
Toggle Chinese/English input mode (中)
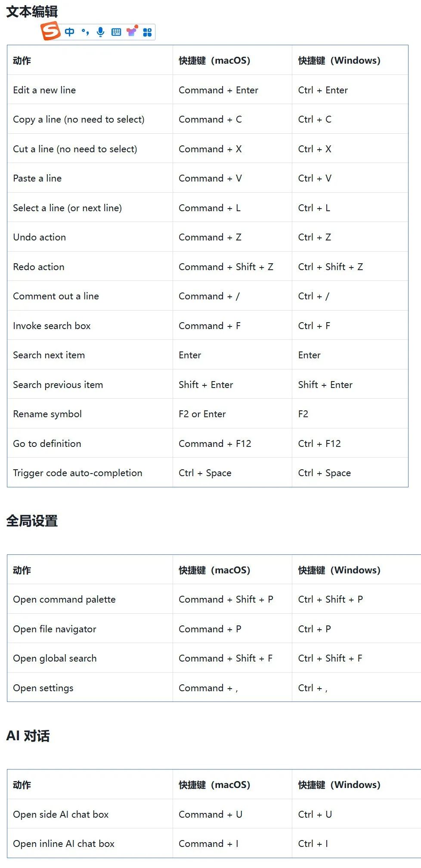69,32
